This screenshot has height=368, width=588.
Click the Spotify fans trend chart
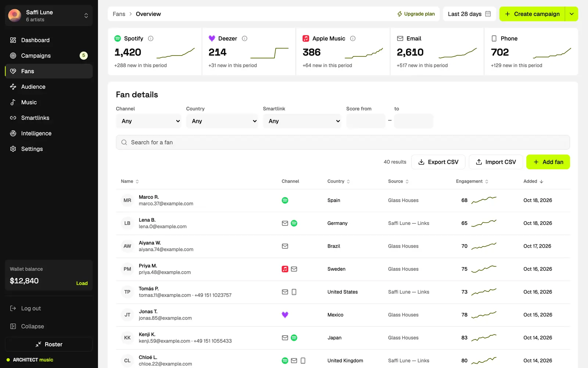click(176, 53)
